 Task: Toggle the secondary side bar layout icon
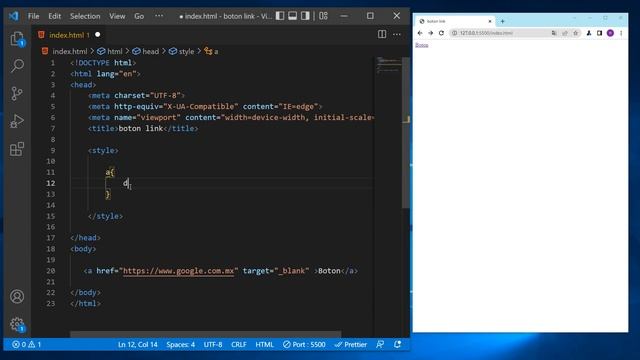pyautogui.click(x=305, y=16)
